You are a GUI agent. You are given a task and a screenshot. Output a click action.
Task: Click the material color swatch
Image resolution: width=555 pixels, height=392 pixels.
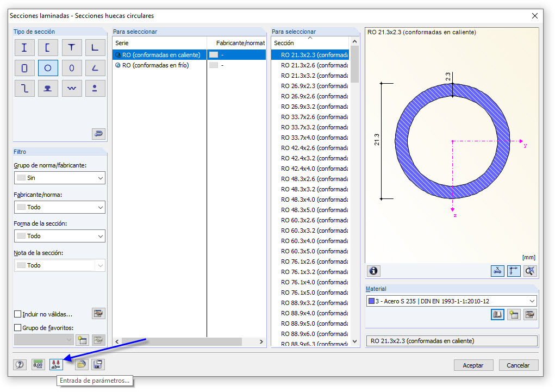point(371,301)
